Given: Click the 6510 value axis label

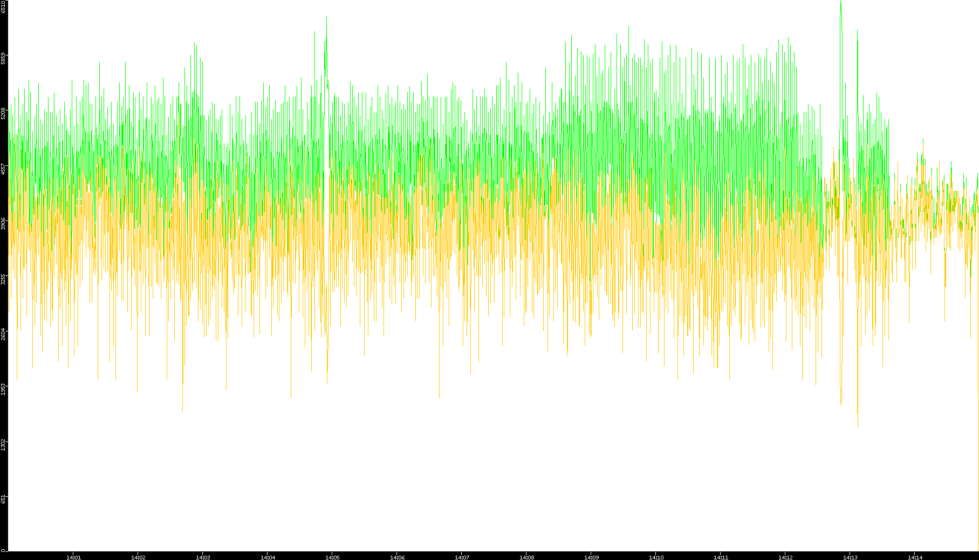Looking at the screenshot, I should point(4,6).
